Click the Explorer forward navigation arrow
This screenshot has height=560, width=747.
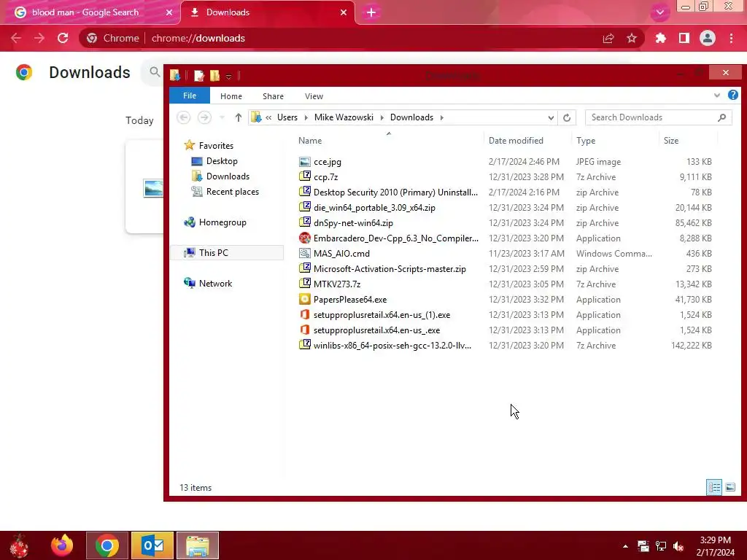(x=204, y=117)
